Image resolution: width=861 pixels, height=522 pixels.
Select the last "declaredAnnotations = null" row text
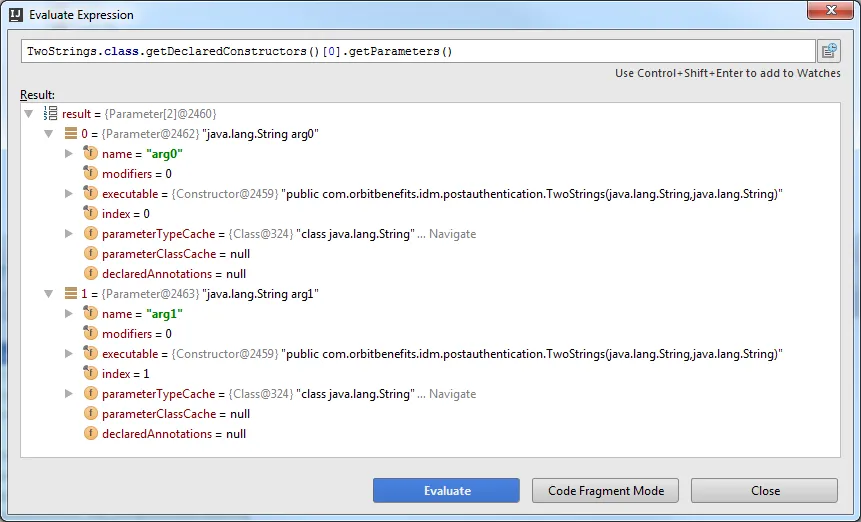(x=174, y=434)
